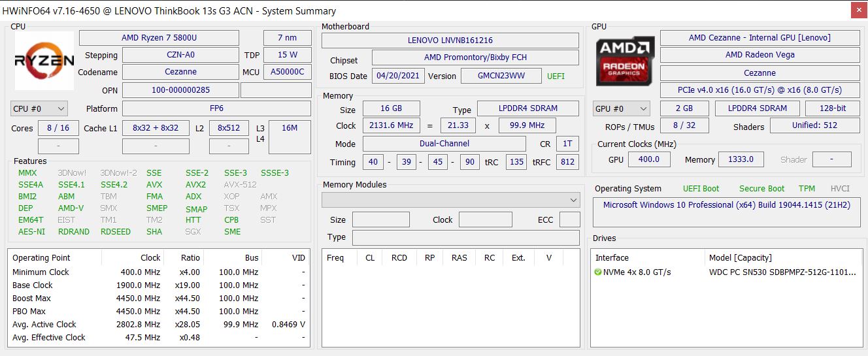Click the Memory Modules Type field
868x356 pixels.
(466, 237)
